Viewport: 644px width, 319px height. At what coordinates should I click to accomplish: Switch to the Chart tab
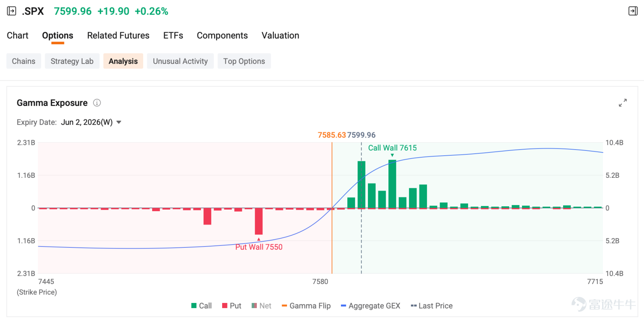(18, 35)
